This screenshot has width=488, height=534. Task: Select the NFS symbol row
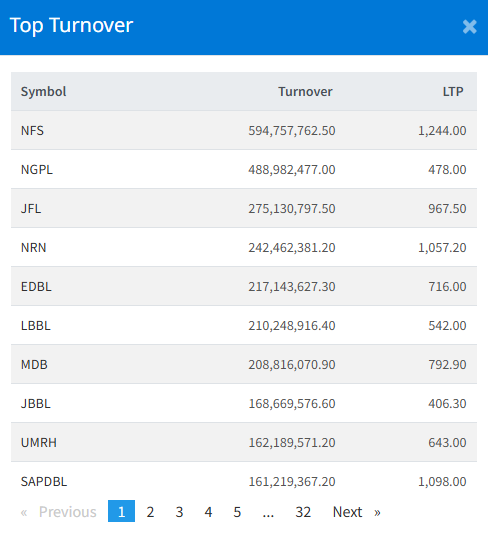(x=244, y=130)
